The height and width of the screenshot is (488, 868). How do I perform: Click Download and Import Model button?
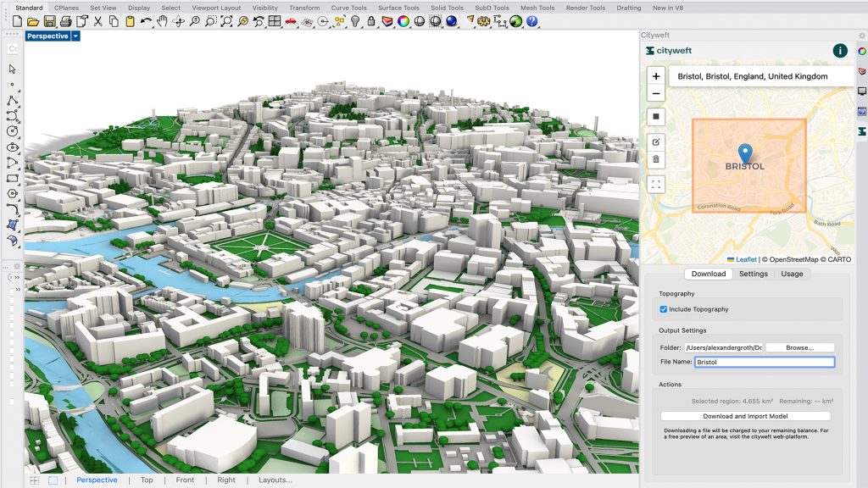pyautogui.click(x=745, y=416)
